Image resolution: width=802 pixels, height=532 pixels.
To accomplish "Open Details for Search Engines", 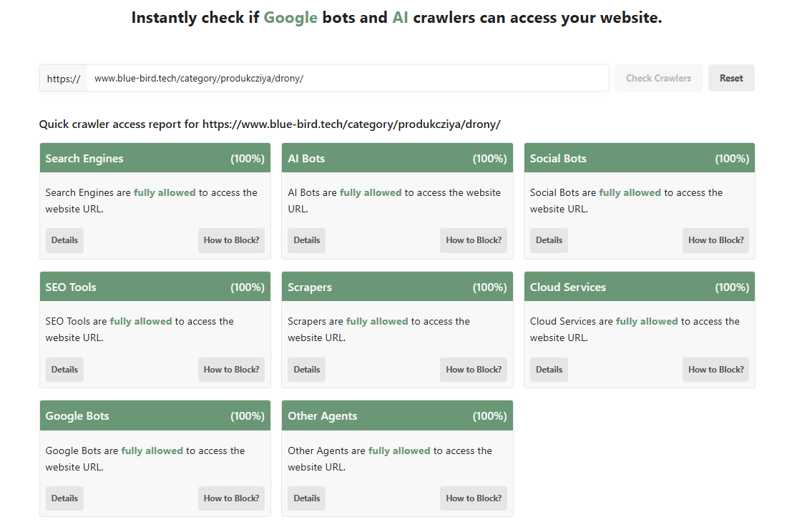I will [x=64, y=240].
